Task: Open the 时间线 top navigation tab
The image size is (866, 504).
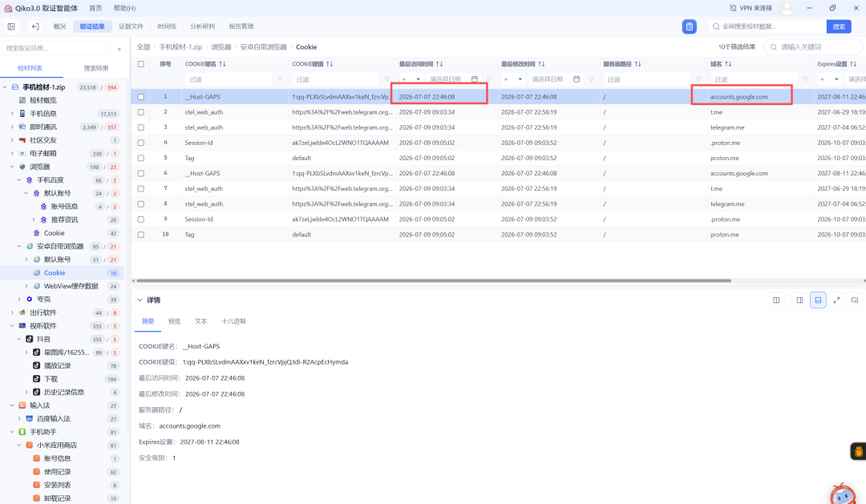Action: point(166,26)
